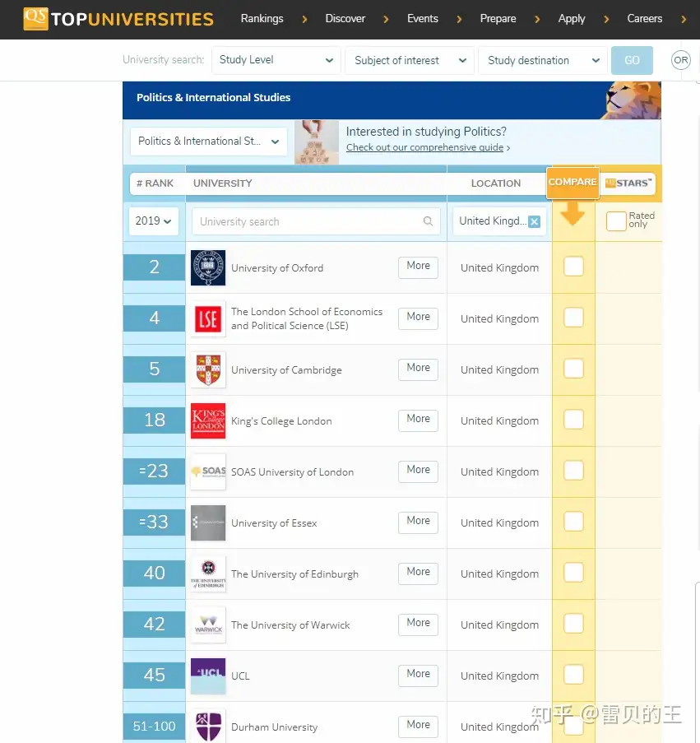Click the University of Essex grey logo

pos(208,523)
